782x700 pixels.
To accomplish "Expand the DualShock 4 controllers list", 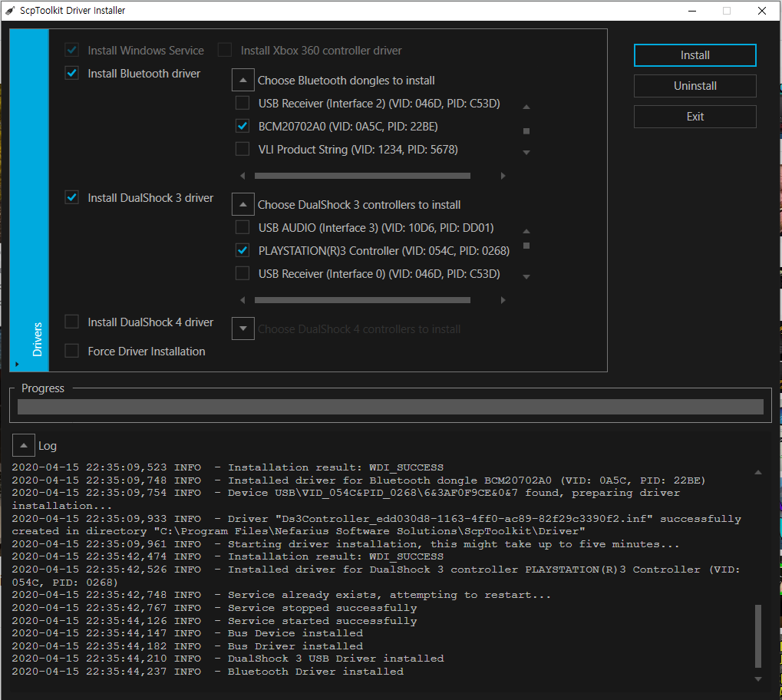I will (x=243, y=329).
